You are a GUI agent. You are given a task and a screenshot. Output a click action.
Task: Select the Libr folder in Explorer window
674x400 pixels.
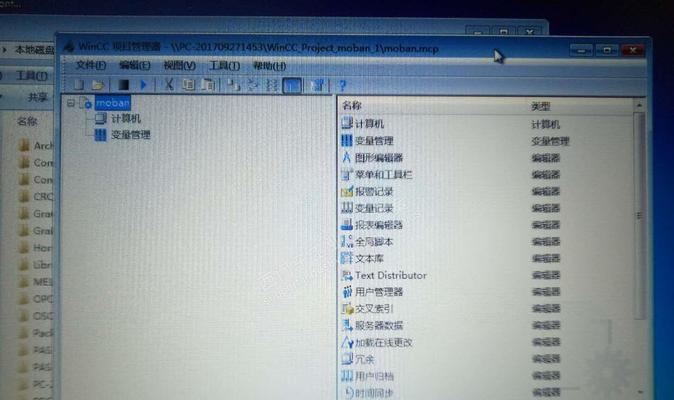coord(36,265)
